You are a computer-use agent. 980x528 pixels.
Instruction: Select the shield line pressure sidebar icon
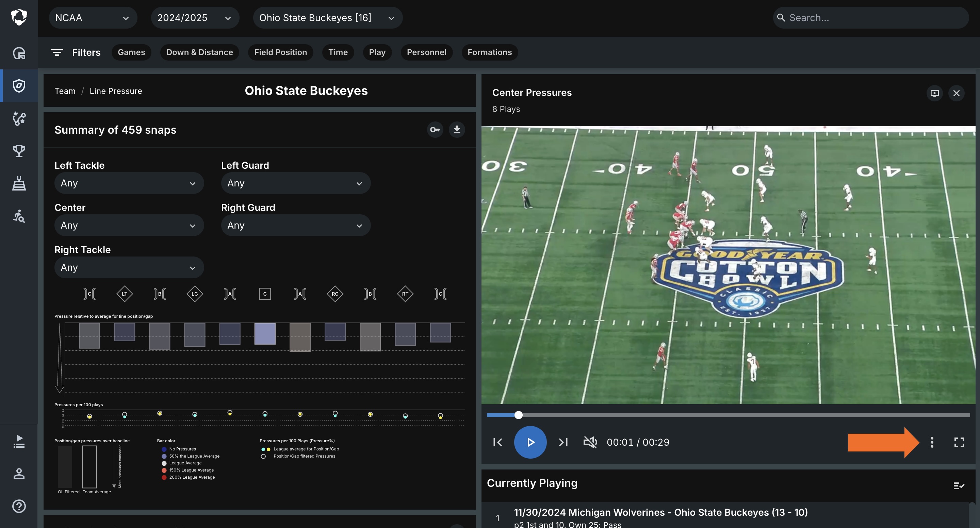(19, 86)
